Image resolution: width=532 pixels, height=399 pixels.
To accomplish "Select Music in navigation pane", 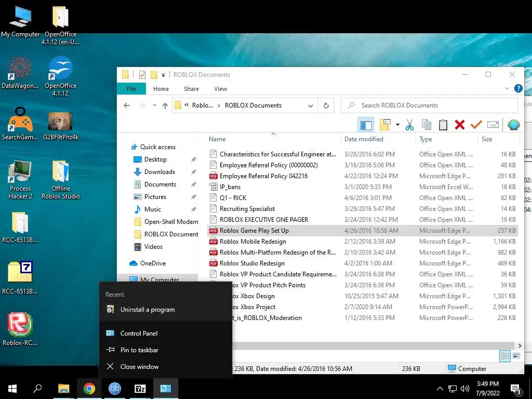I will (x=152, y=209).
